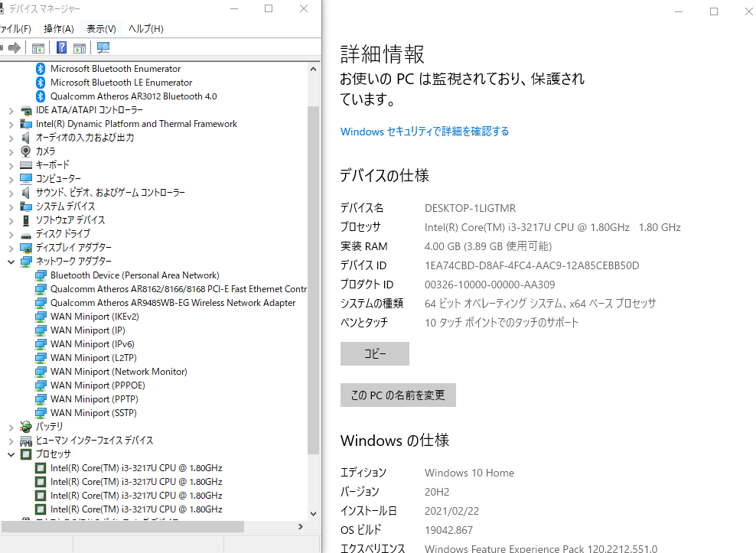Expand the キーボード node
Image resolution: width=756 pixels, height=553 pixels.
11,165
